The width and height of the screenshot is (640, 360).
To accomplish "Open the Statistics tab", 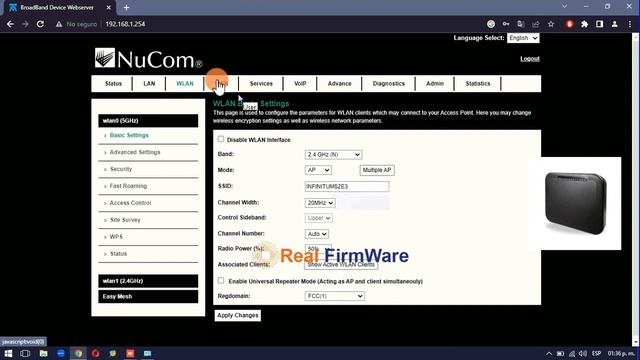I will pos(478,84).
